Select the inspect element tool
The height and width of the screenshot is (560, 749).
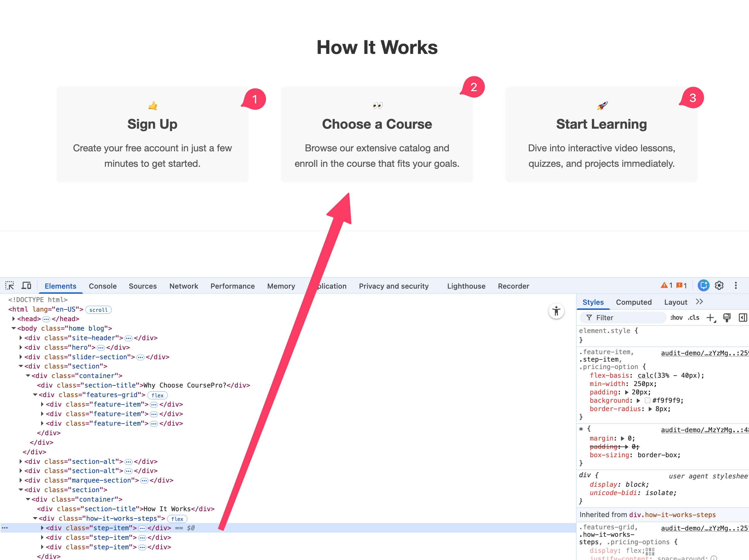pyautogui.click(x=10, y=285)
